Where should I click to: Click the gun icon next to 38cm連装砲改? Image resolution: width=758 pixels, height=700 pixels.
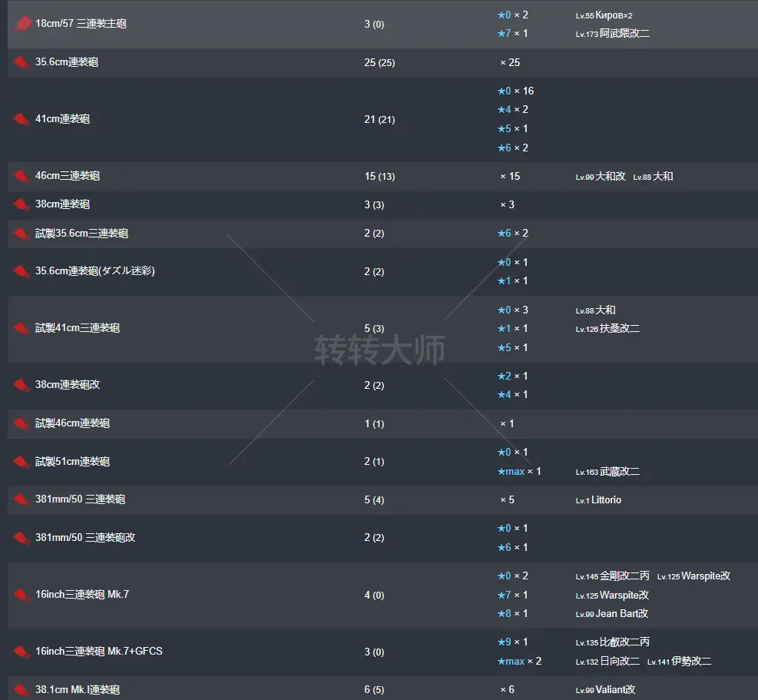coord(21,385)
